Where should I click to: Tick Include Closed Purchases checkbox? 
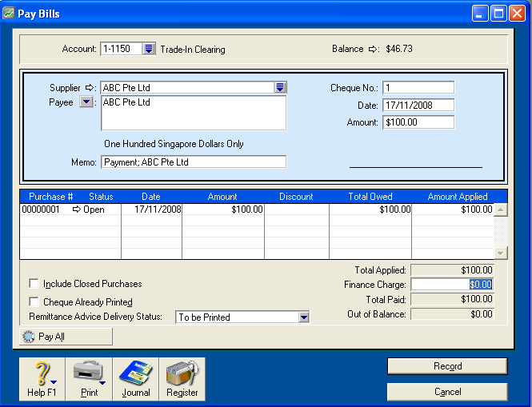click(x=34, y=284)
